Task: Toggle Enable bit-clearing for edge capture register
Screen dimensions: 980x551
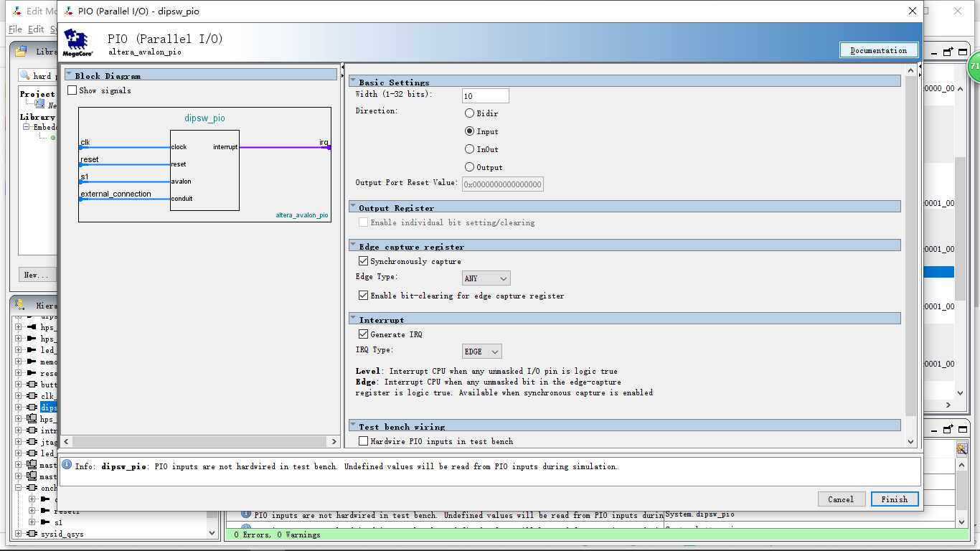Action: [363, 296]
